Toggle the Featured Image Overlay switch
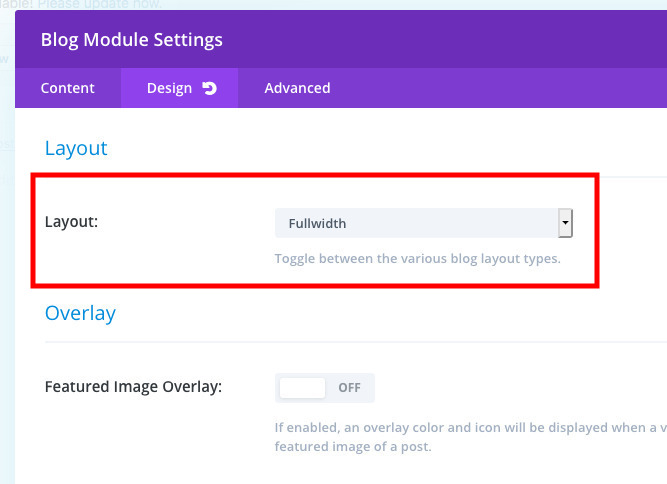The width and height of the screenshot is (667, 484). pos(325,387)
